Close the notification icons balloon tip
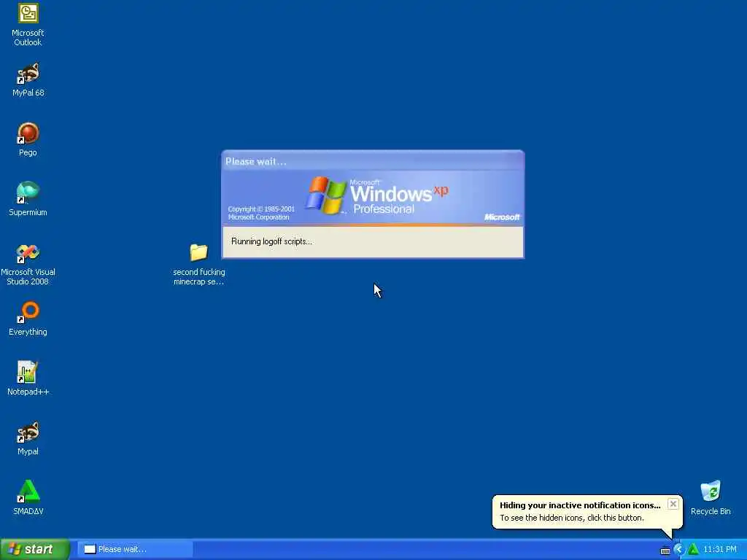Viewport: 747px width, 560px height. (x=673, y=504)
